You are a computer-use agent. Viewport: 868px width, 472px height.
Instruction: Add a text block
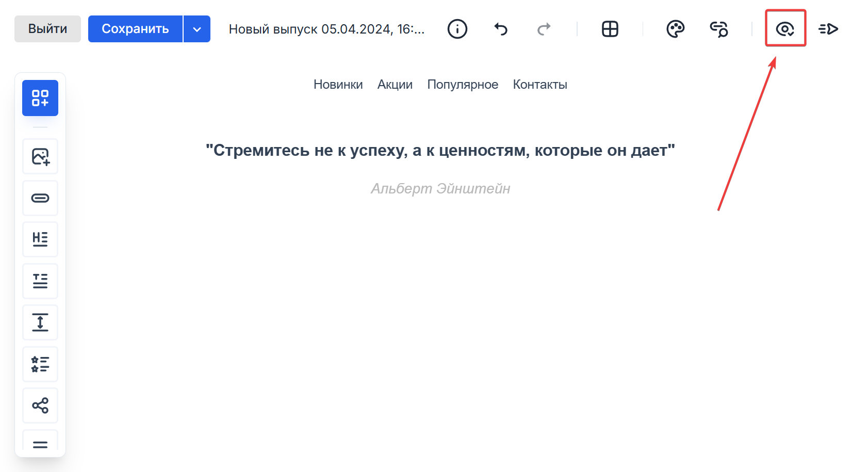[x=40, y=281]
